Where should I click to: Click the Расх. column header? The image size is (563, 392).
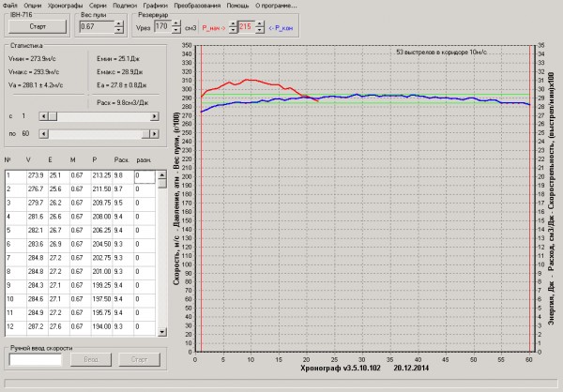[121, 159]
